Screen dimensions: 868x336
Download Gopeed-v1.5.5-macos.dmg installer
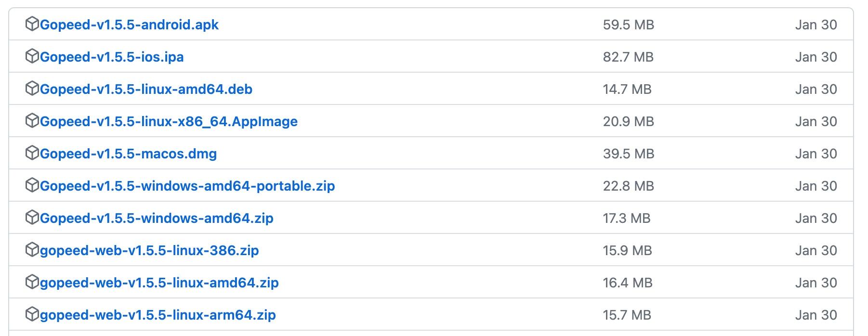pos(128,154)
